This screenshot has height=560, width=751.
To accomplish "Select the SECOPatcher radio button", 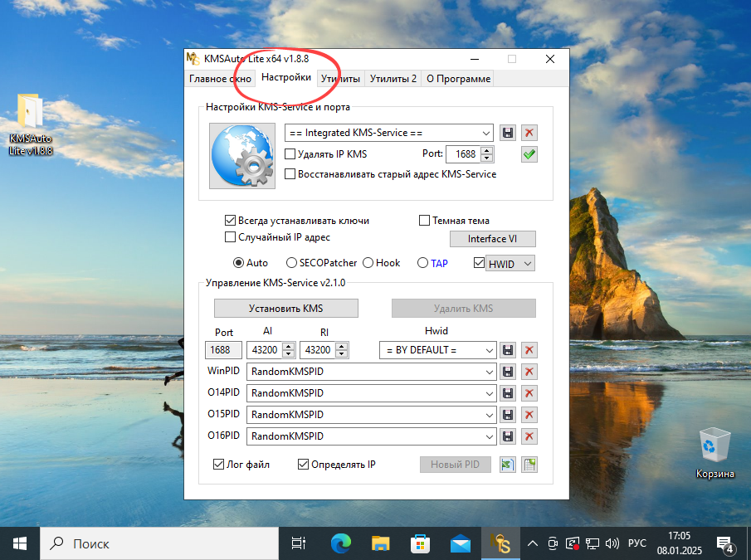I will tap(291, 263).
